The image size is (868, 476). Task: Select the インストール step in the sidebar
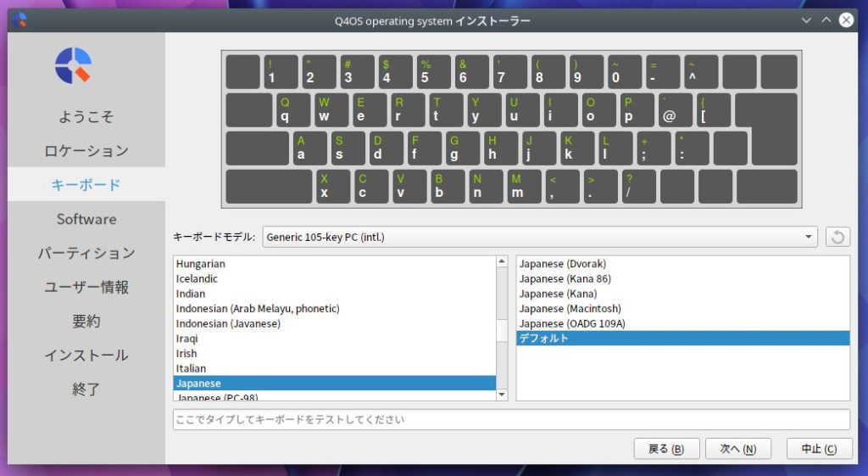pyautogui.click(x=86, y=356)
